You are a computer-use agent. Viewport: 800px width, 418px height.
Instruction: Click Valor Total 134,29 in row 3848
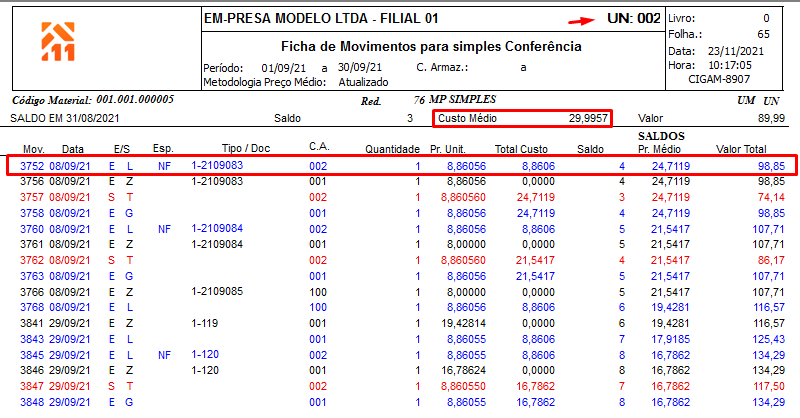tap(769, 402)
